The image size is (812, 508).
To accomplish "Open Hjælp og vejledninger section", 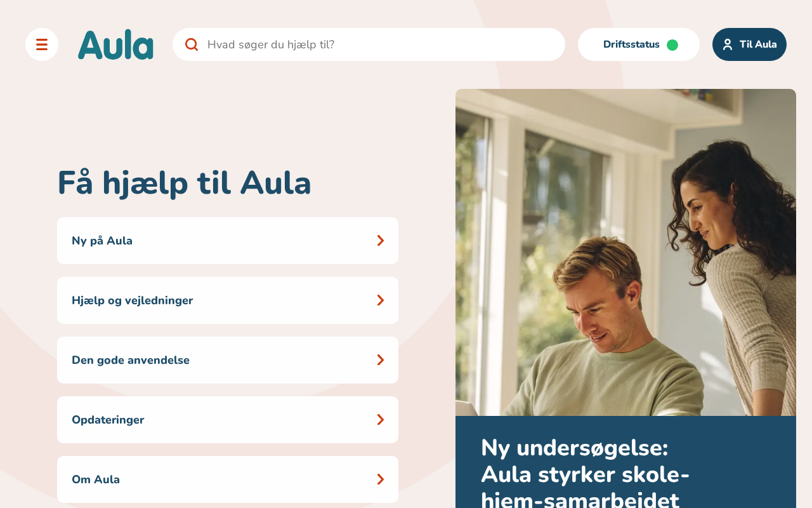I will pos(228,300).
